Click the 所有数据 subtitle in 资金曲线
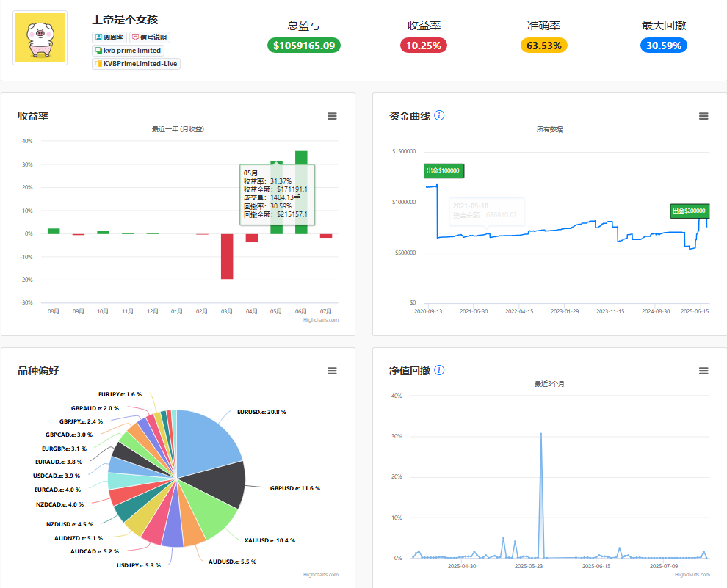 (x=549, y=129)
